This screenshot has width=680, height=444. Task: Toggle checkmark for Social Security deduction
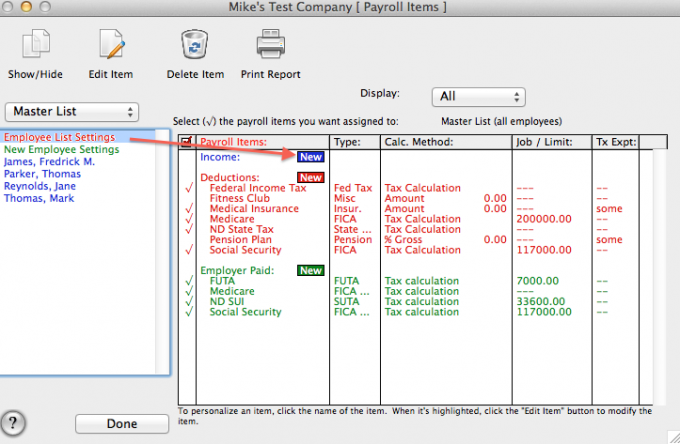pos(189,250)
